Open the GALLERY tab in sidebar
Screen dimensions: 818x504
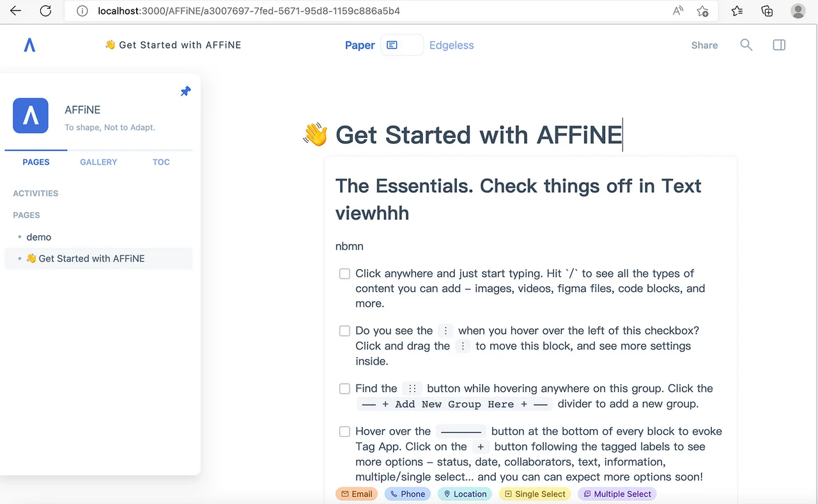tap(98, 162)
